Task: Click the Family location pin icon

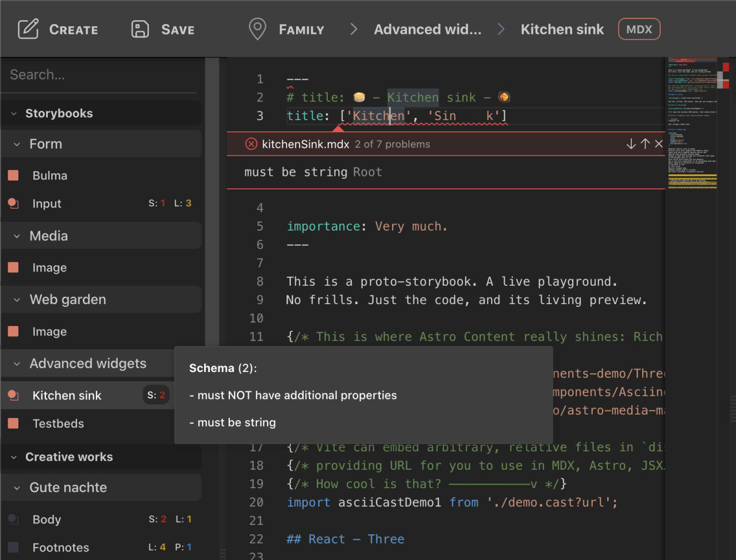Action: [257, 29]
